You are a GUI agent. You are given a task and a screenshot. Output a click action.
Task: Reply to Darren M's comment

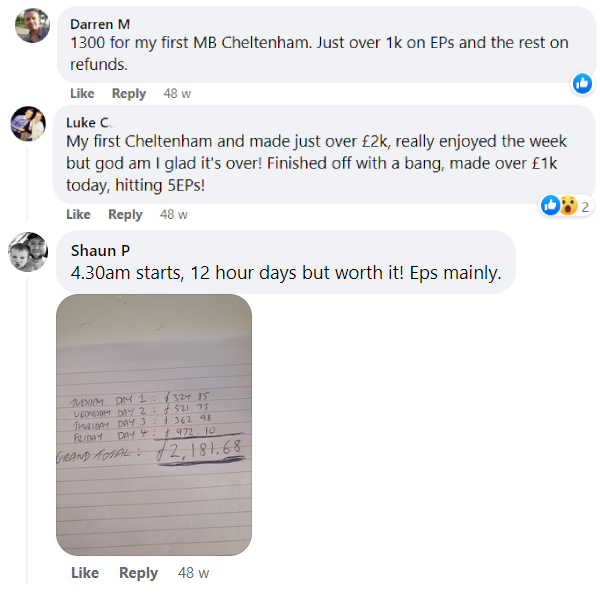[x=129, y=94]
